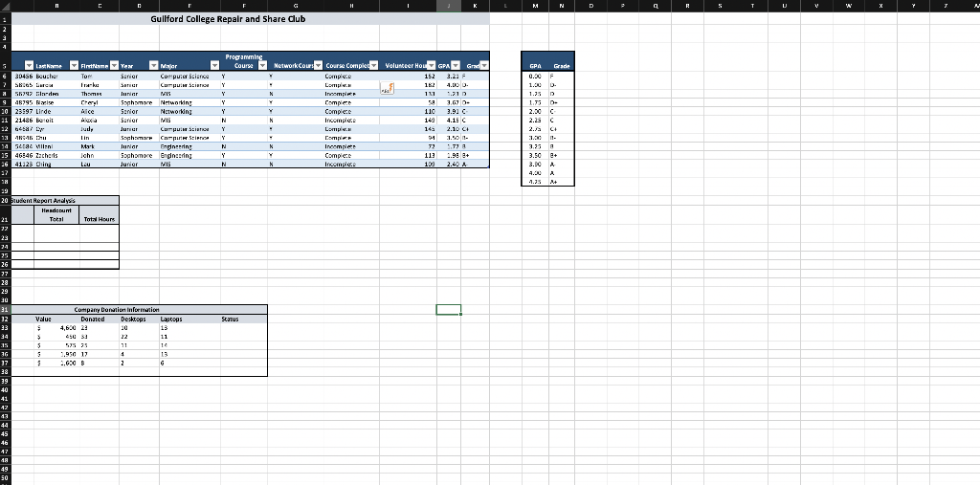Select the ID cell 30456
Image resolution: width=980 pixels, height=485 pixels.
[23, 76]
